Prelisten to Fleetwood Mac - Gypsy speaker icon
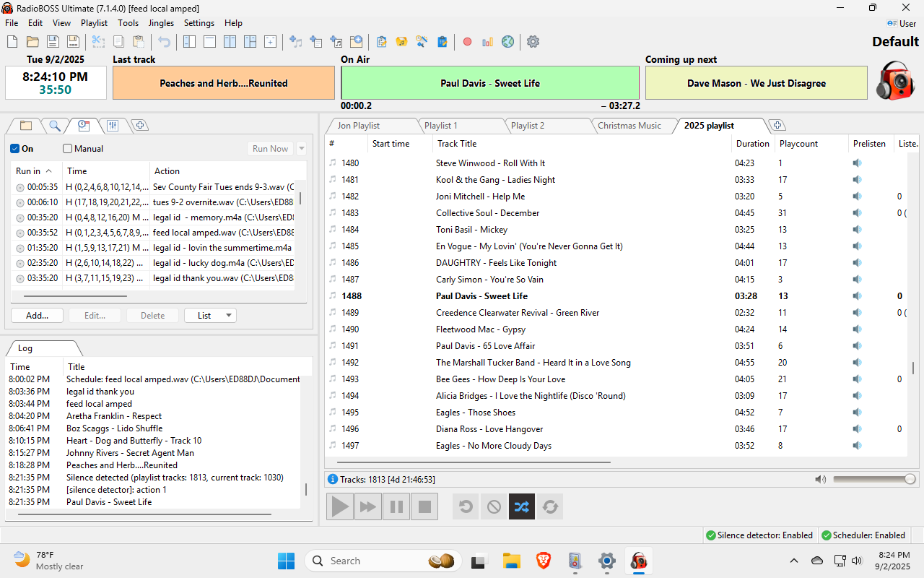Screen dimensions: 924x578 pos(857,329)
